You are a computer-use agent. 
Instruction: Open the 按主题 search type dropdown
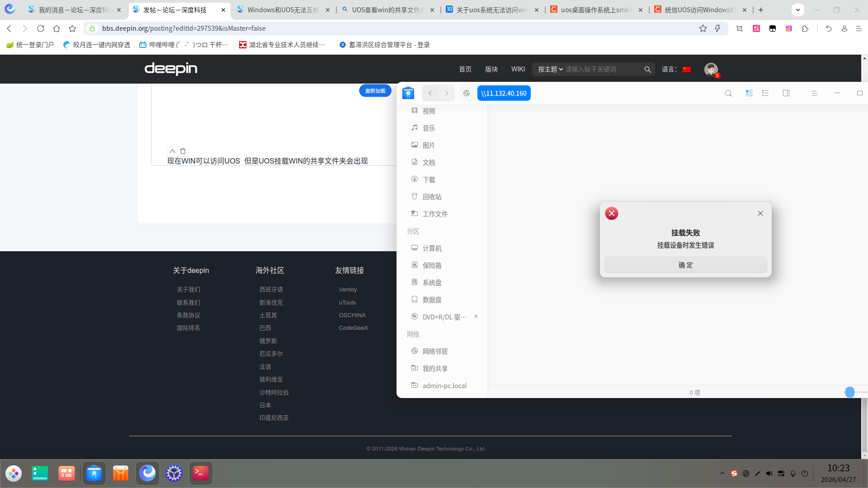pyautogui.click(x=550, y=69)
